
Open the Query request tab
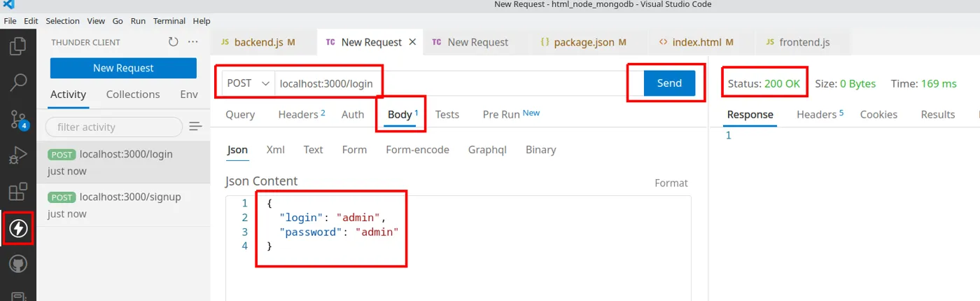(x=240, y=114)
